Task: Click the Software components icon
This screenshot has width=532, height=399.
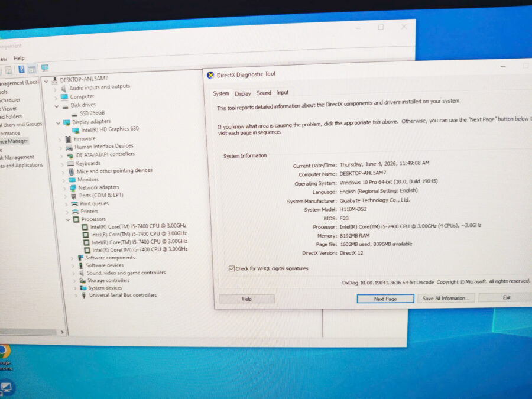Action: click(x=80, y=258)
